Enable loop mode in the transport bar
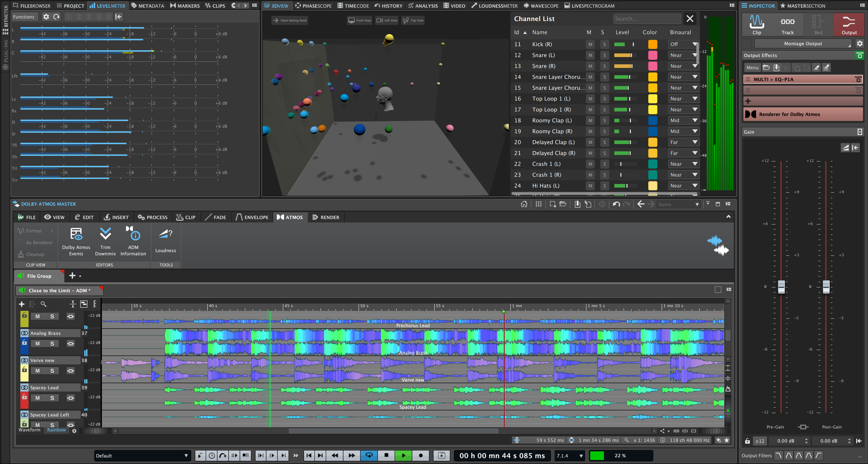Viewport: 868px width, 464px height. [x=369, y=456]
